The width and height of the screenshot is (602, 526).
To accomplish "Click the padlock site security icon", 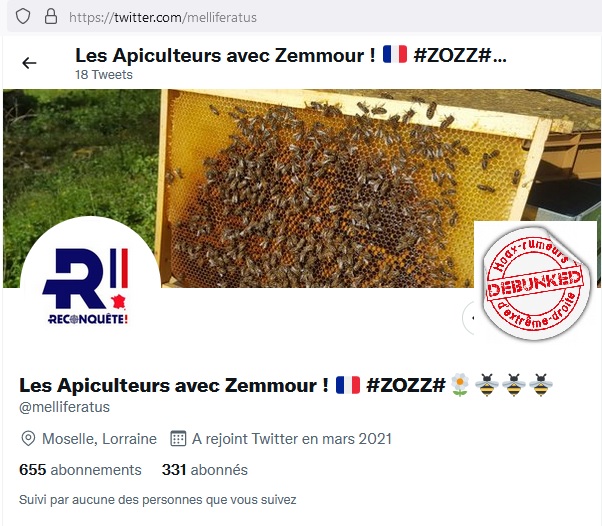I will click(x=51, y=17).
